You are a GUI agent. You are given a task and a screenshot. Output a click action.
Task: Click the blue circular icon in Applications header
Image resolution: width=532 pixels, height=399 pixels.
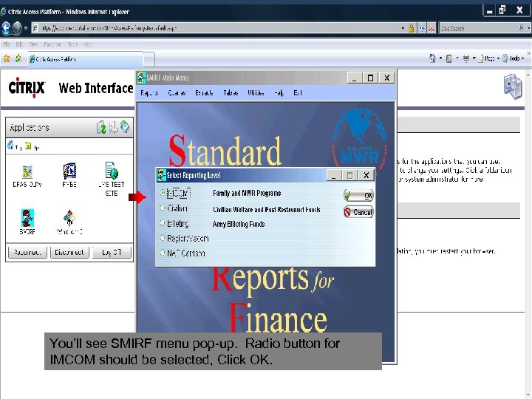(125, 127)
